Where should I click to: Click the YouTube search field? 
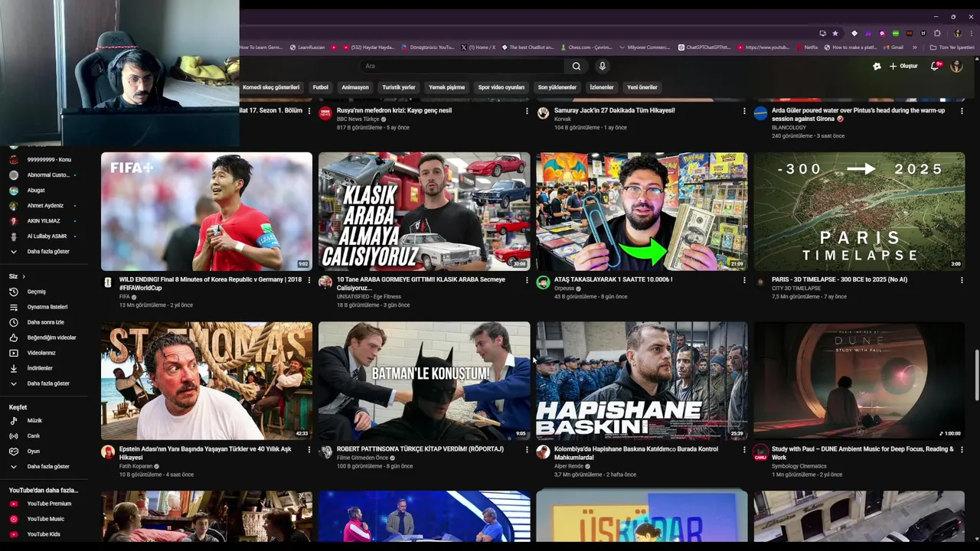click(x=463, y=67)
